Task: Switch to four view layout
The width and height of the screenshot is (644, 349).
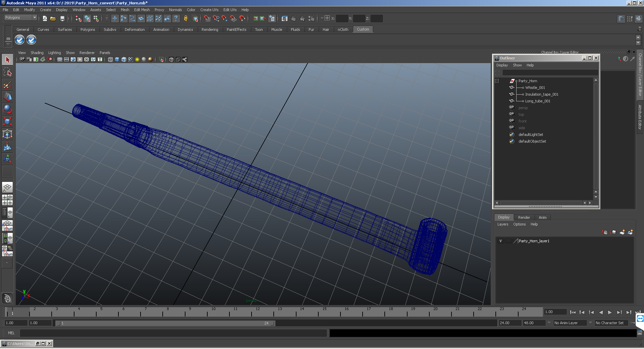Action: 7,200
